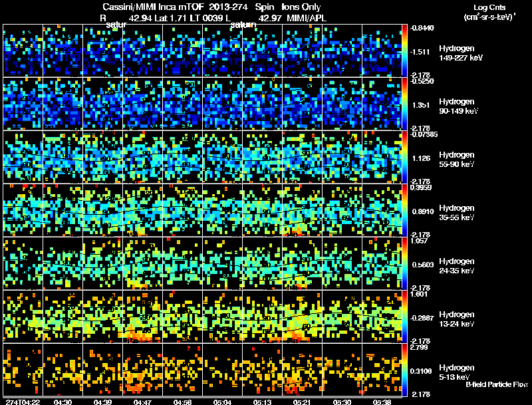This screenshot has width=532, height=405.
Task: Click the '1.601' colorbar maximum value
Action: (419, 294)
